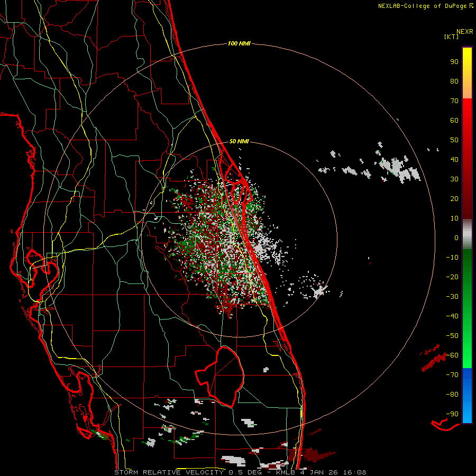Click the NEXR label above the color scale

click(x=465, y=32)
